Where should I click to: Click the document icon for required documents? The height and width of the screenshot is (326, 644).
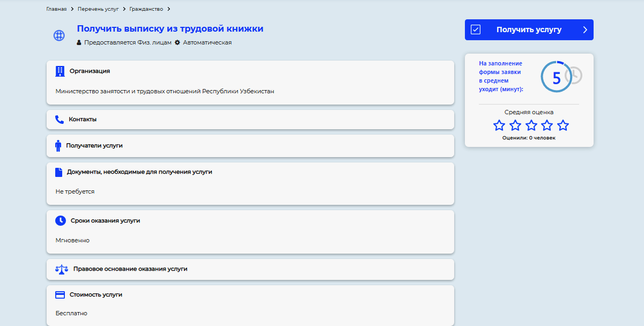[x=59, y=172]
